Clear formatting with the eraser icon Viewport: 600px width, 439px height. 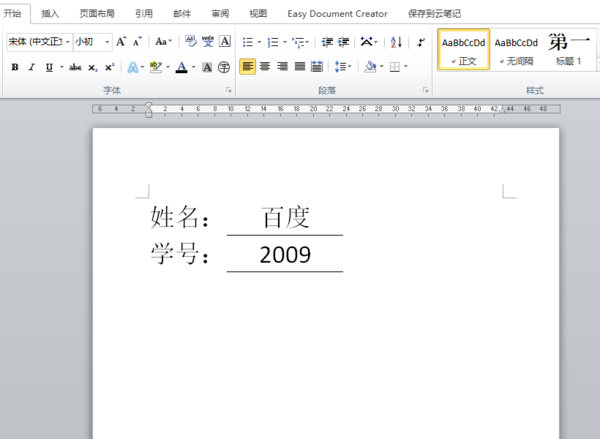coord(191,41)
